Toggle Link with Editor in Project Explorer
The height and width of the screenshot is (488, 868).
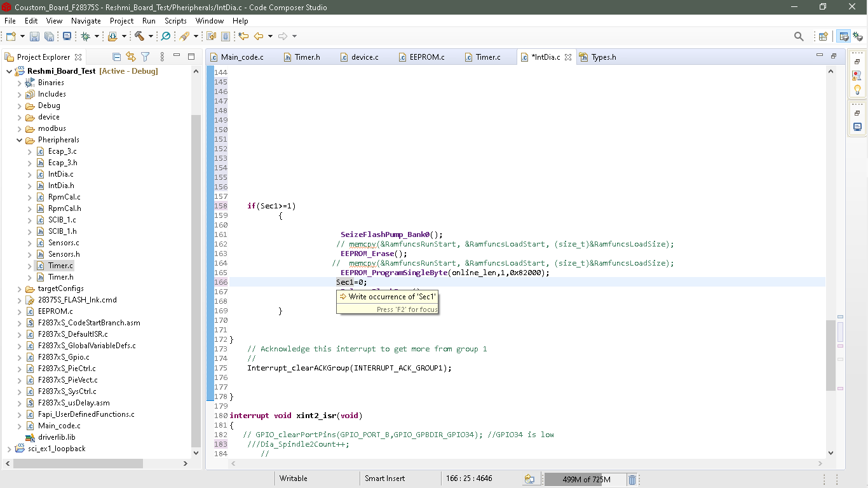(x=131, y=57)
